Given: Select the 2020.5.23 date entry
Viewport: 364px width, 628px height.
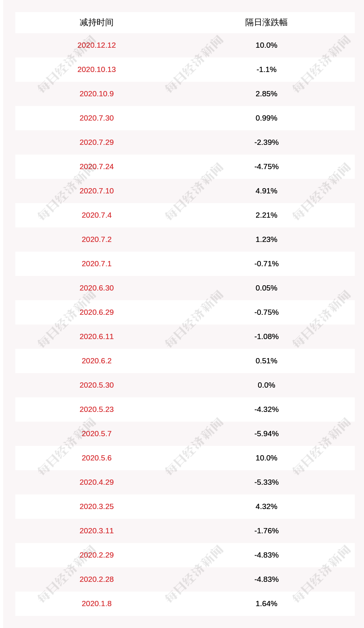Looking at the screenshot, I should coord(96,409).
